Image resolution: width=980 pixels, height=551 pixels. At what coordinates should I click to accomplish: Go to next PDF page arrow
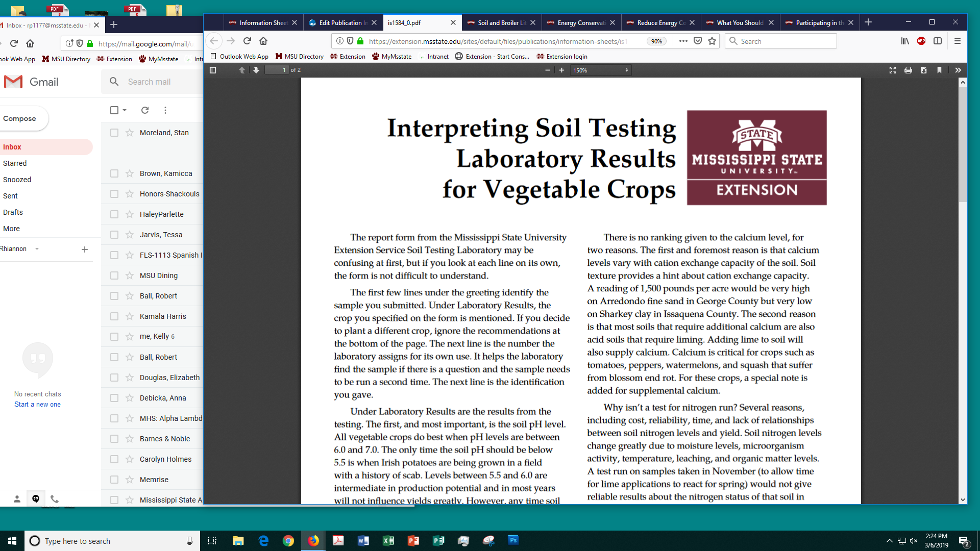coord(256,70)
